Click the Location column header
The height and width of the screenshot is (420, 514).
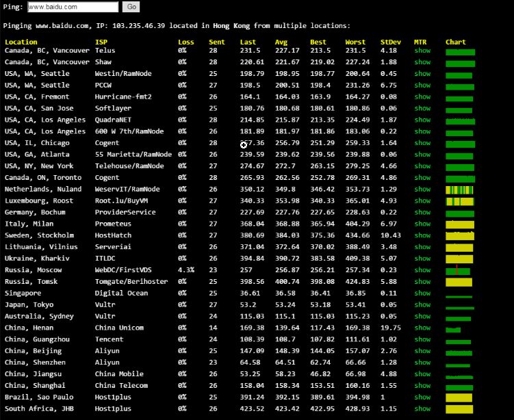(21, 42)
